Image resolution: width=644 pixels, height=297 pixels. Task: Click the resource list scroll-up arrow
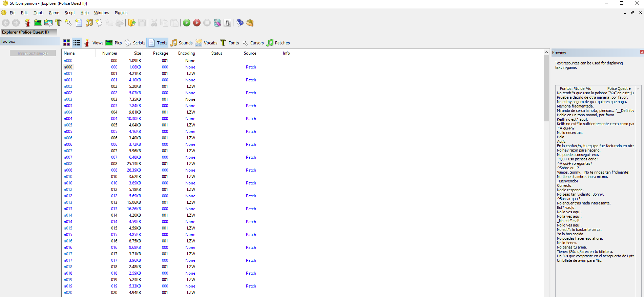pyautogui.click(x=546, y=52)
